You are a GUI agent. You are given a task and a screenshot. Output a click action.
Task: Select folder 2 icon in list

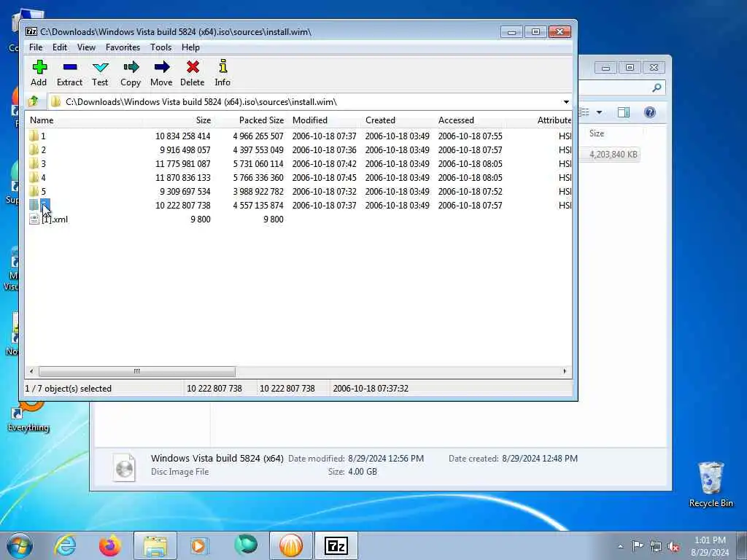[x=34, y=149]
